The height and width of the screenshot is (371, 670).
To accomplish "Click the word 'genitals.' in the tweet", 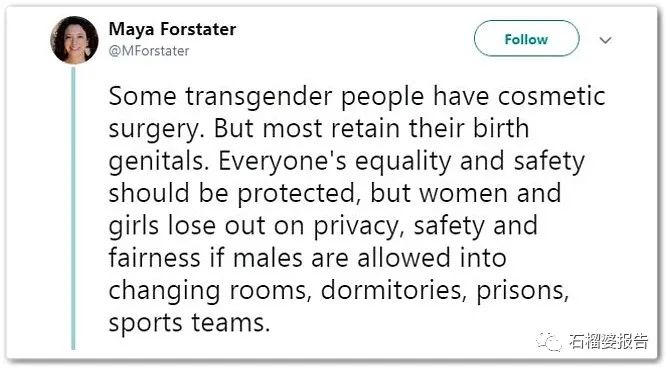I will pos(159,162).
